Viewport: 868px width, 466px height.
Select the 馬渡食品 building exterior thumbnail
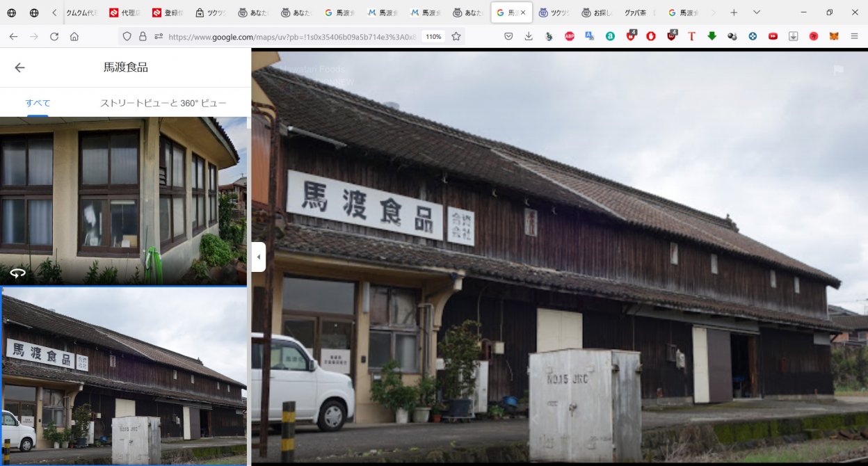tap(123, 376)
